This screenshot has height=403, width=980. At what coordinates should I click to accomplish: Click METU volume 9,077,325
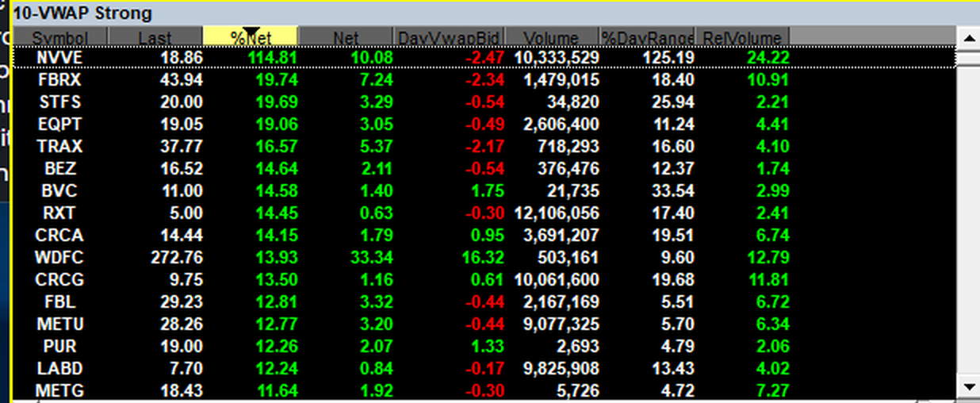click(x=561, y=324)
